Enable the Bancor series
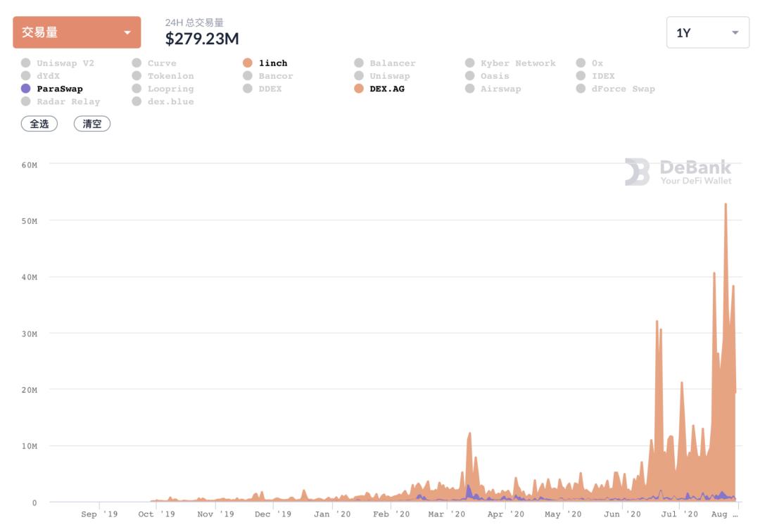Screen dimensions: 760x532 click(268, 75)
